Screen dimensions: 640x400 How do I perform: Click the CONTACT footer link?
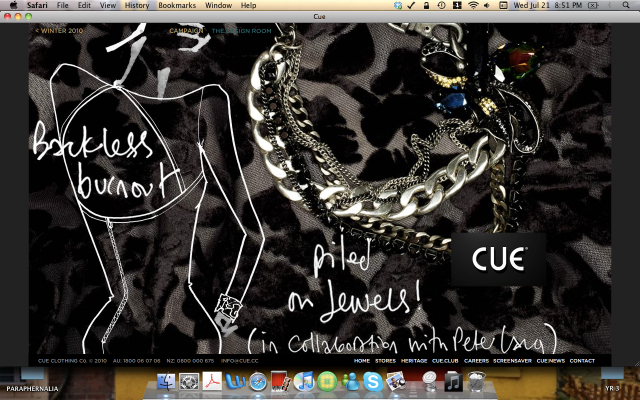click(582, 361)
